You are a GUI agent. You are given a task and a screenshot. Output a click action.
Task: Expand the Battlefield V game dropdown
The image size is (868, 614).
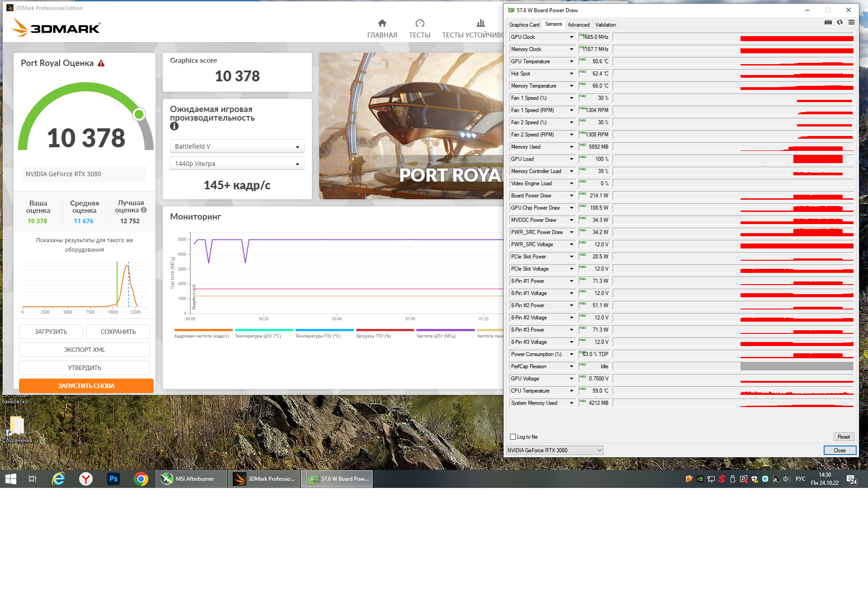pos(237,146)
